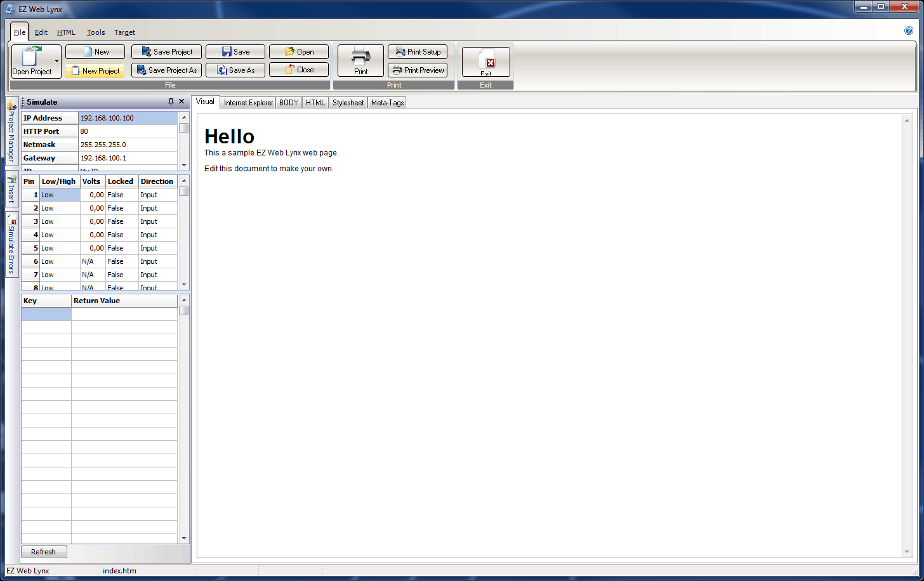
Task: Open Print Preview
Action: pos(418,70)
